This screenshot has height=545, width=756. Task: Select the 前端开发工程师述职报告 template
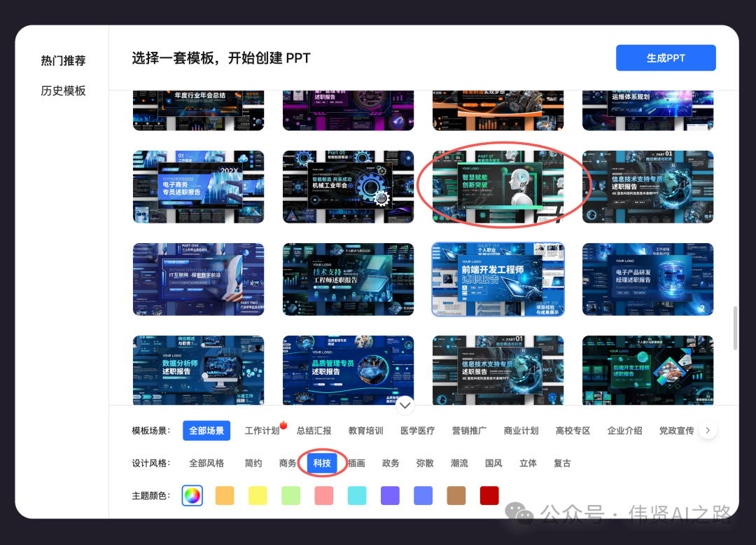click(498, 280)
